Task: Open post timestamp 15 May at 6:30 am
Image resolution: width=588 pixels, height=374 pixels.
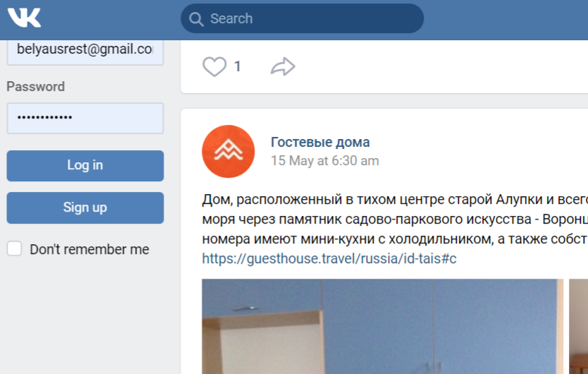Action: tap(325, 161)
